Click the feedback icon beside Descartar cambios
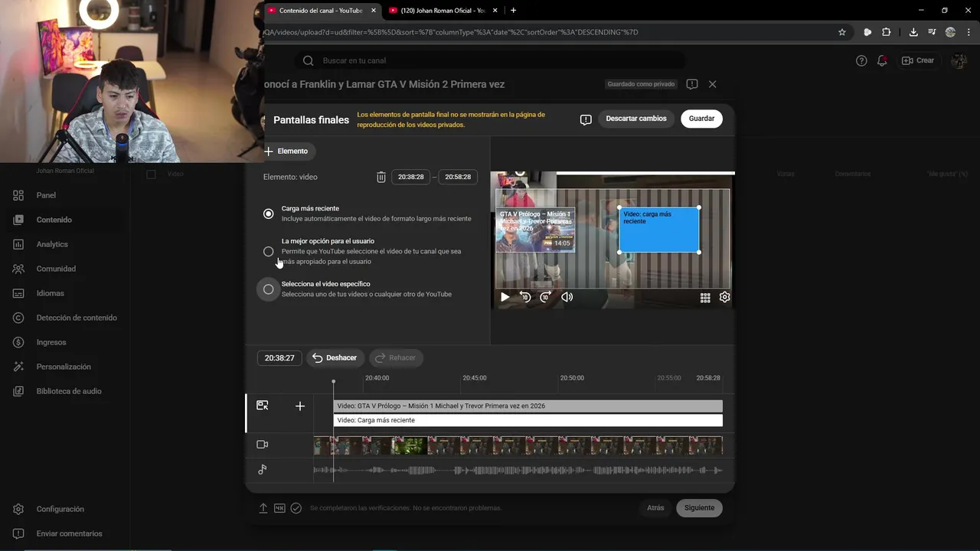Viewport: 980px width, 551px height. click(x=586, y=119)
